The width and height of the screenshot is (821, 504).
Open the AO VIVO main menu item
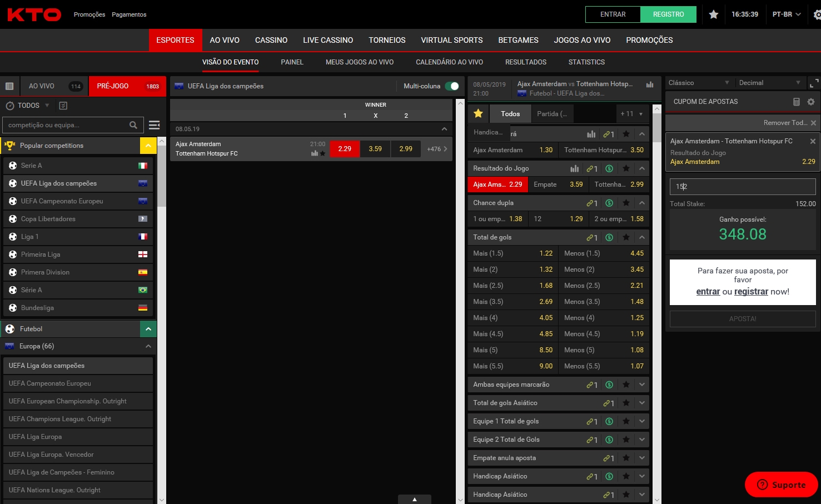(225, 40)
